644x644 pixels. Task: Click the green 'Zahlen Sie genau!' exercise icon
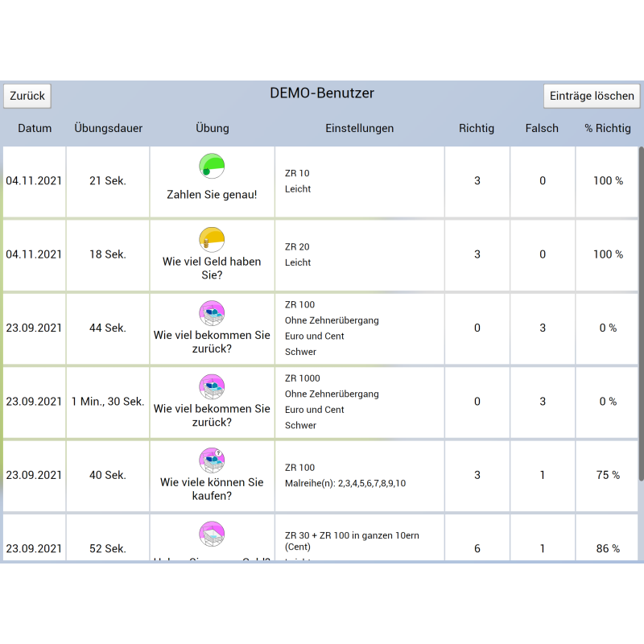tap(212, 167)
